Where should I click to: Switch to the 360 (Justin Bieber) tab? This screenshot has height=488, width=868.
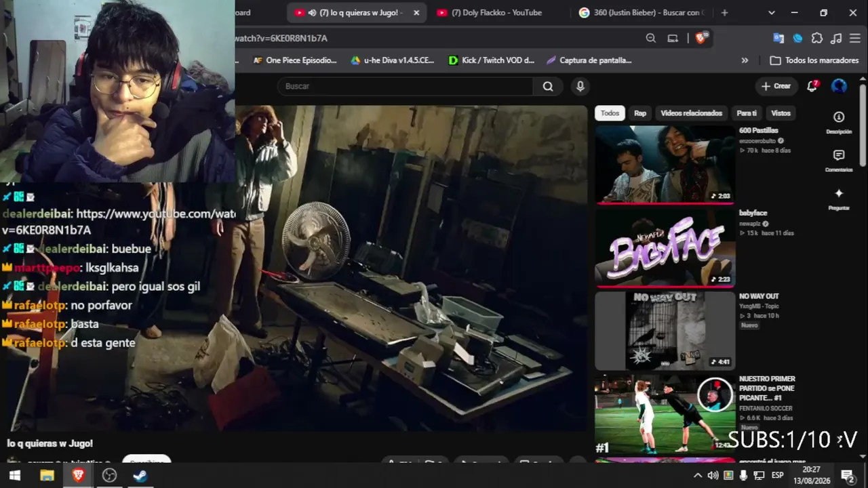pos(642,12)
